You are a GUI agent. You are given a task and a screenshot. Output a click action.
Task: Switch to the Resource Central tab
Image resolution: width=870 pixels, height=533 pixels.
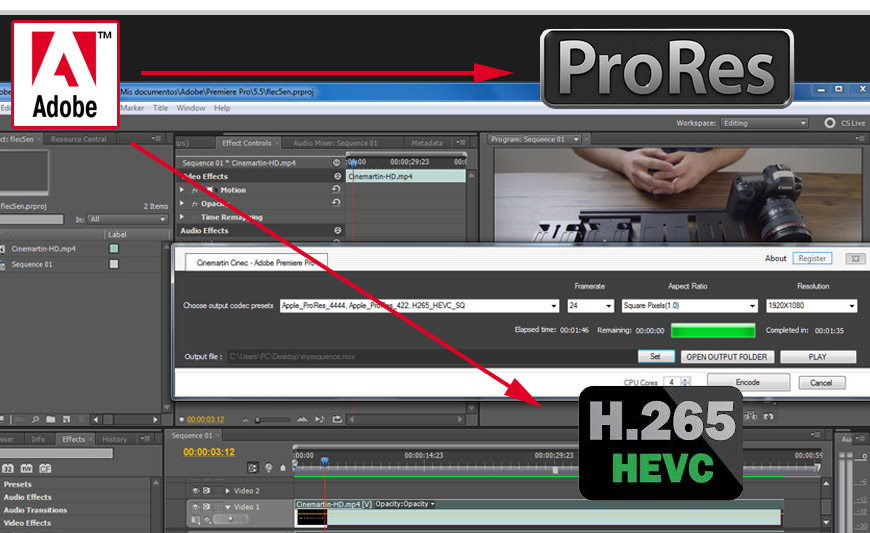[78, 139]
